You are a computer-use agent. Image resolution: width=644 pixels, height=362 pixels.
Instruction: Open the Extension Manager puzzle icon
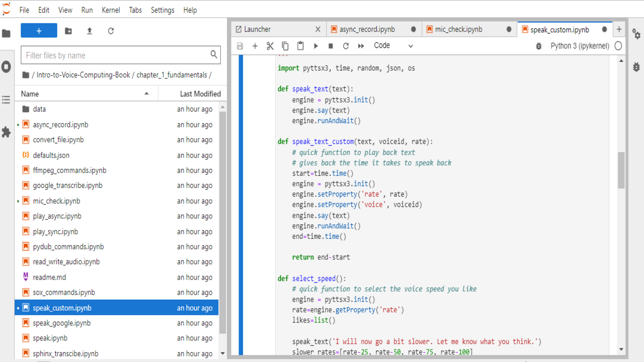pyautogui.click(x=6, y=132)
